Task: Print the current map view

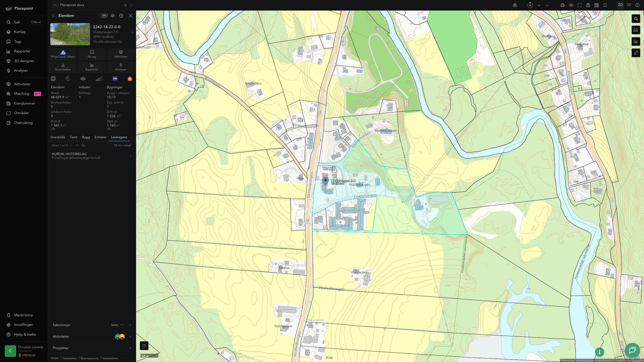Action: [x=562, y=5]
